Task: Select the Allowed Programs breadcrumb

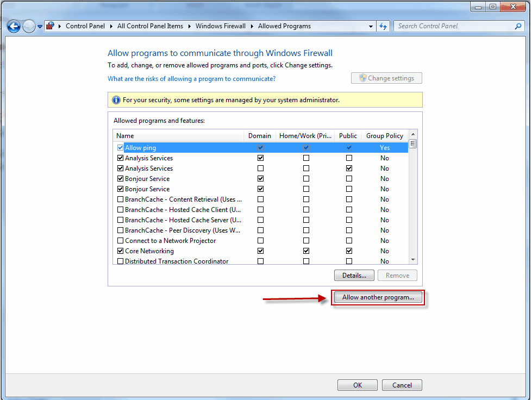Action: pos(284,26)
